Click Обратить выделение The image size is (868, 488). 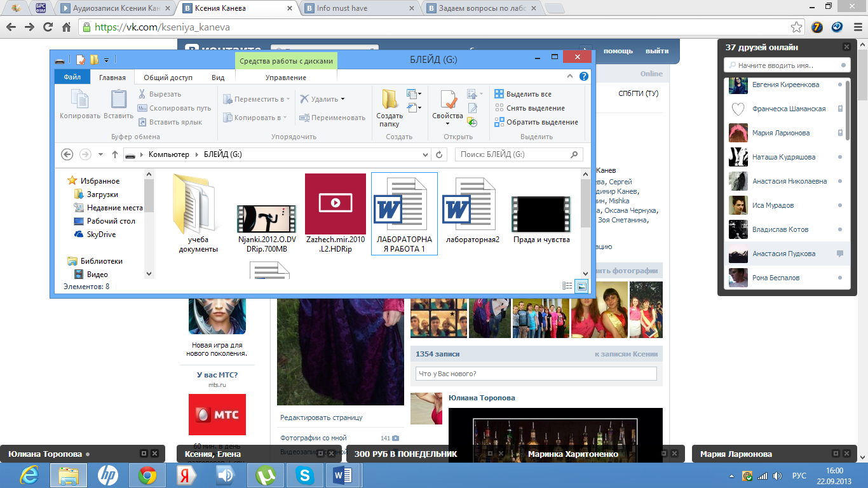point(536,122)
